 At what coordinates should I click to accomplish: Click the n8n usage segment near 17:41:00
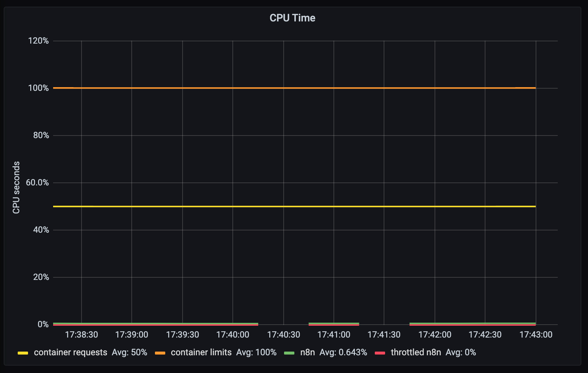tap(334, 324)
